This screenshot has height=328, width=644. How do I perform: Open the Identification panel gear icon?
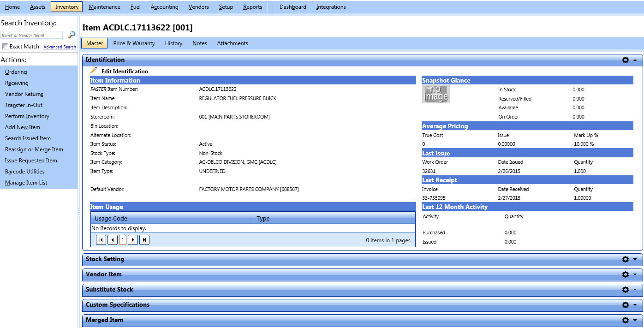[x=626, y=60]
